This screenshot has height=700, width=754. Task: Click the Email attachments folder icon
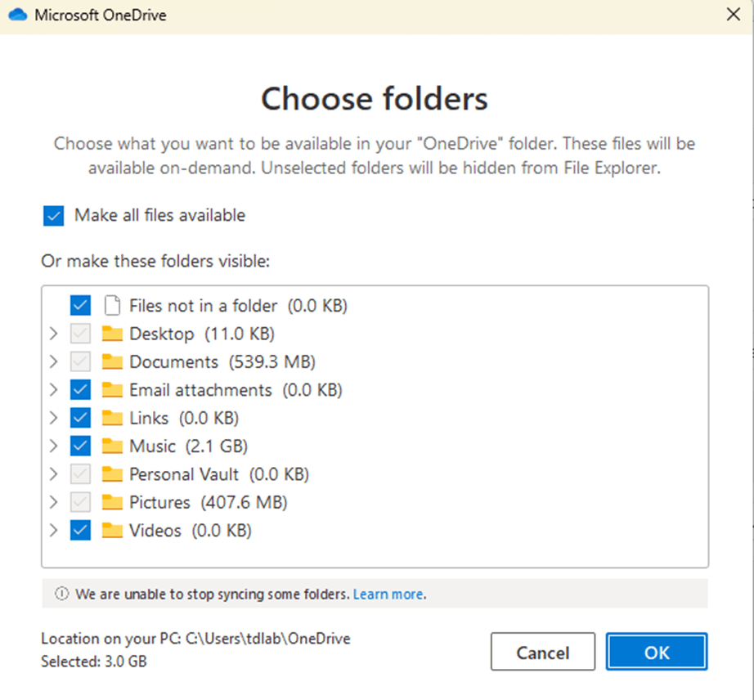tap(112, 390)
